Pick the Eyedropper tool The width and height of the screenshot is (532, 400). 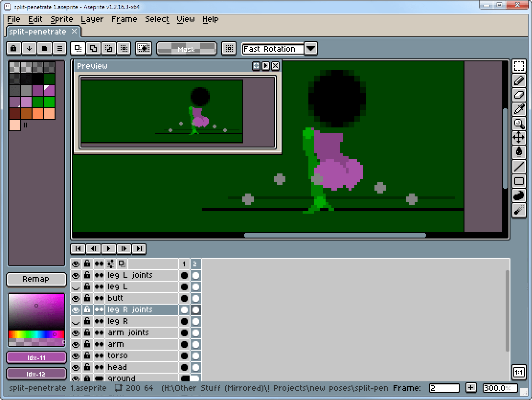coord(519,109)
